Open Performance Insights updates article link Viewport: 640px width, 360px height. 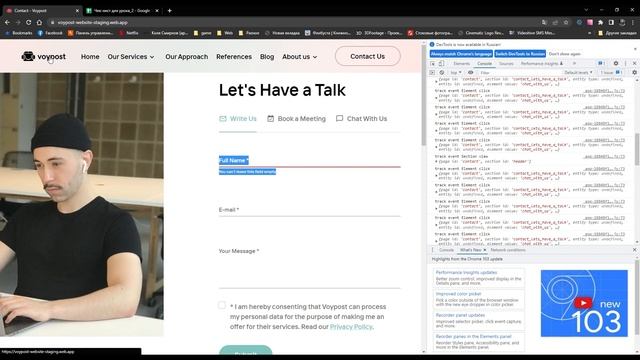[x=466, y=272]
